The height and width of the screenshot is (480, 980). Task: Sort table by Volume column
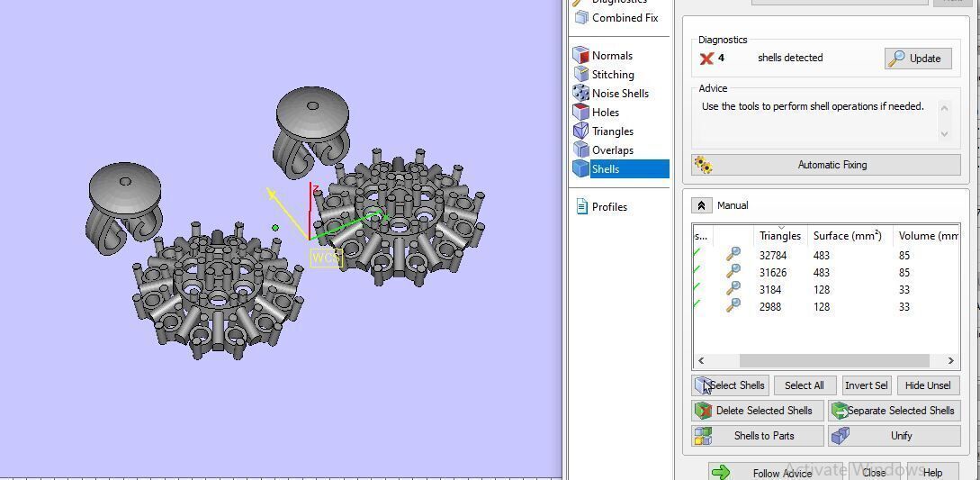pyautogui.click(x=927, y=236)
